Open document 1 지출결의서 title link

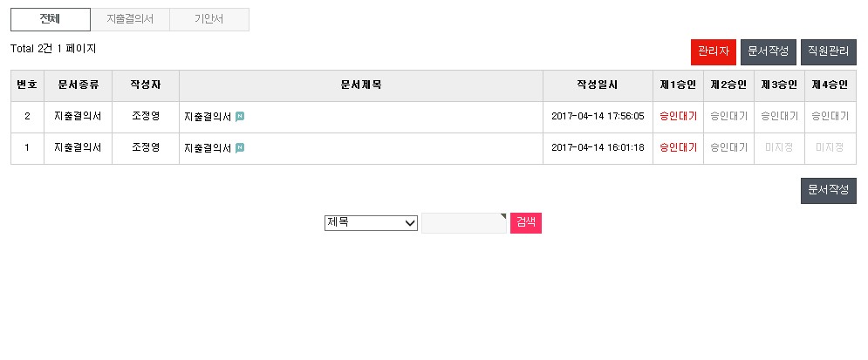[x=208, y=147]
